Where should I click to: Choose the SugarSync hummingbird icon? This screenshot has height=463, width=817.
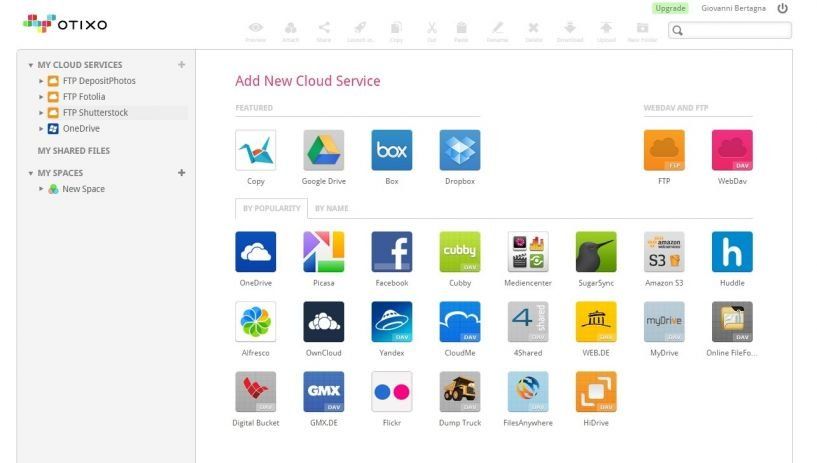596,252
